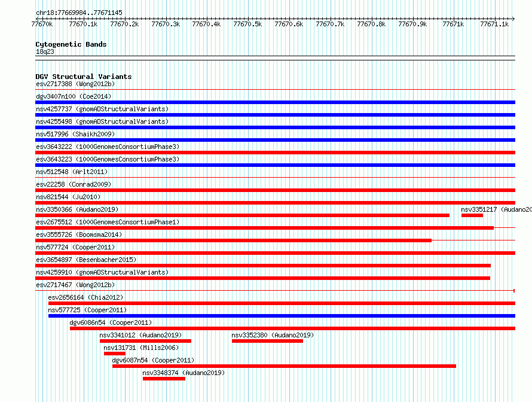Image resolution: width=532 pixels, height=402 pixels.
Task: Click the nsv3341012 red feature bar
Action: (145, 341)
